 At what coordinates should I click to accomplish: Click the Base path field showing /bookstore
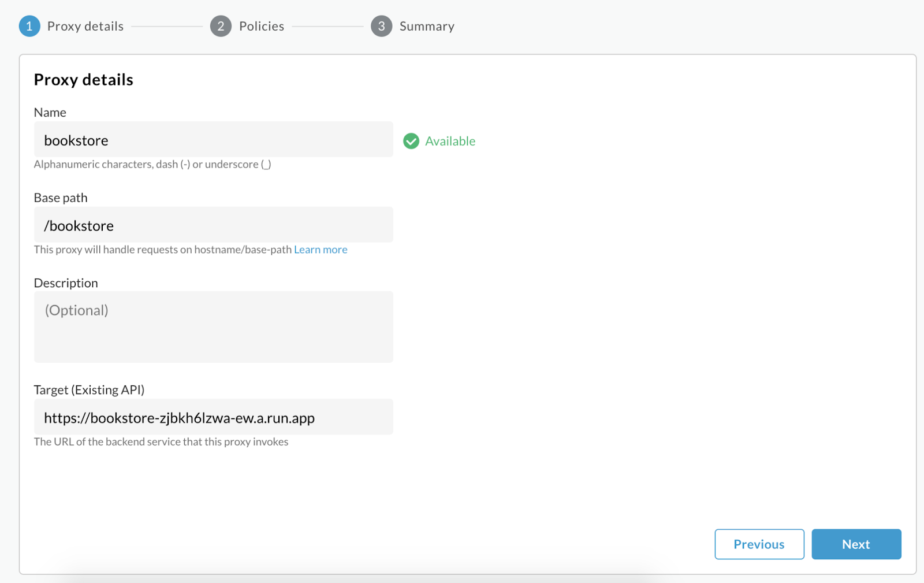(214, 225)
